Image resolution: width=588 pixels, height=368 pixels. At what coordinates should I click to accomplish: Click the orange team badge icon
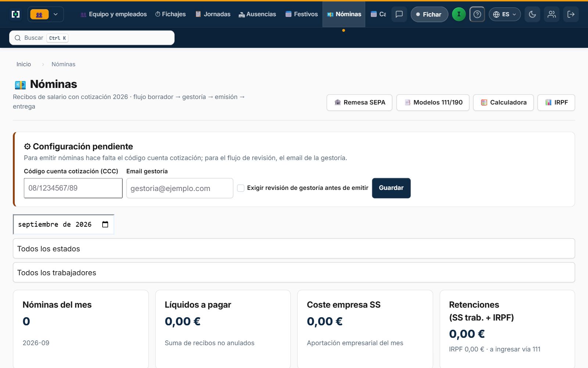[39, 14]
